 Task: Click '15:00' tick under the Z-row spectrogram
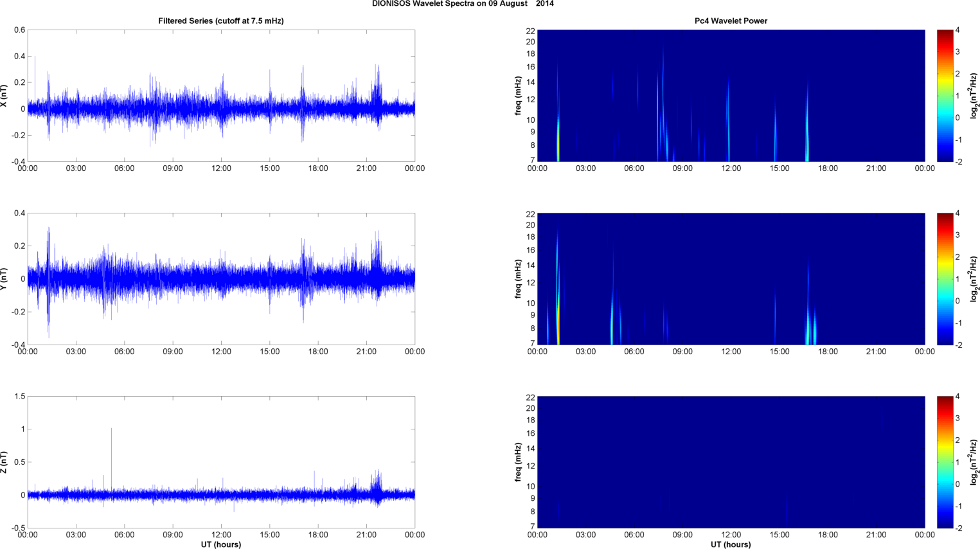tap(780, 535)
